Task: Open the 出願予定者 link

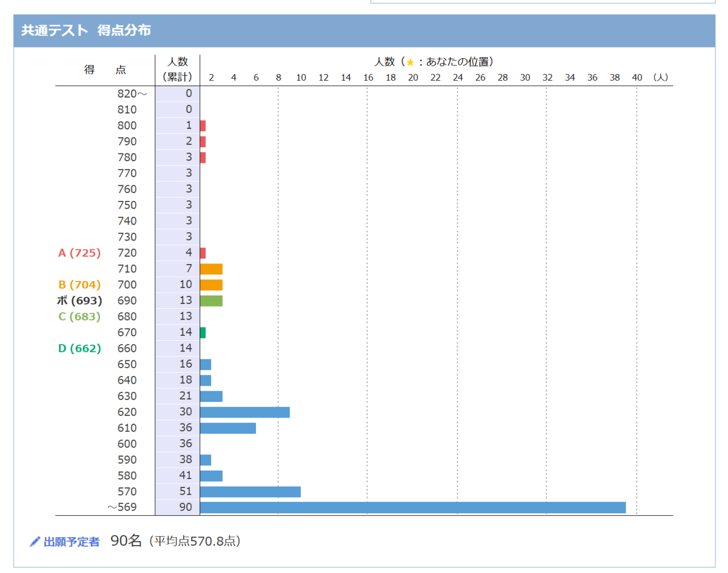Action: click(x=71, y=542)
